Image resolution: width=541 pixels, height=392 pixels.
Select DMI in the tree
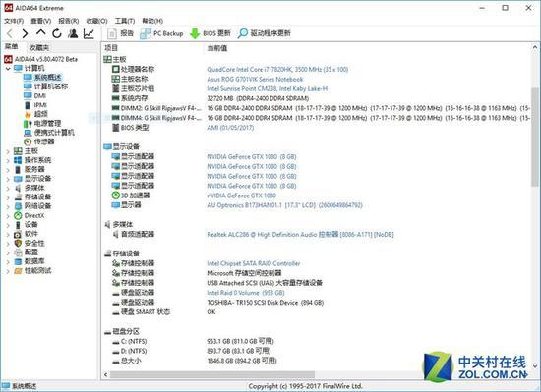[34, 95]
